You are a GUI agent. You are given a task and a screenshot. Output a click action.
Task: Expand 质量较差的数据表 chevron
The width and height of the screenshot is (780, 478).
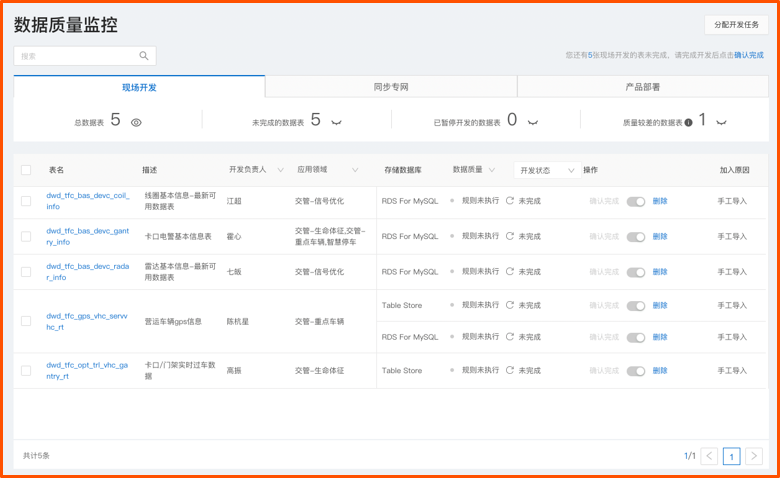(721, 122)
